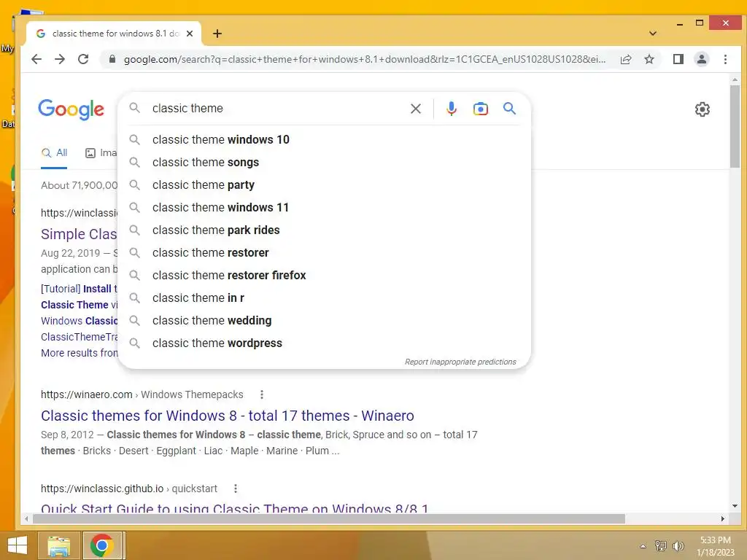Go to Google home via logo
747x560 pixels.
pyautogui.click(x=71, y=109)
